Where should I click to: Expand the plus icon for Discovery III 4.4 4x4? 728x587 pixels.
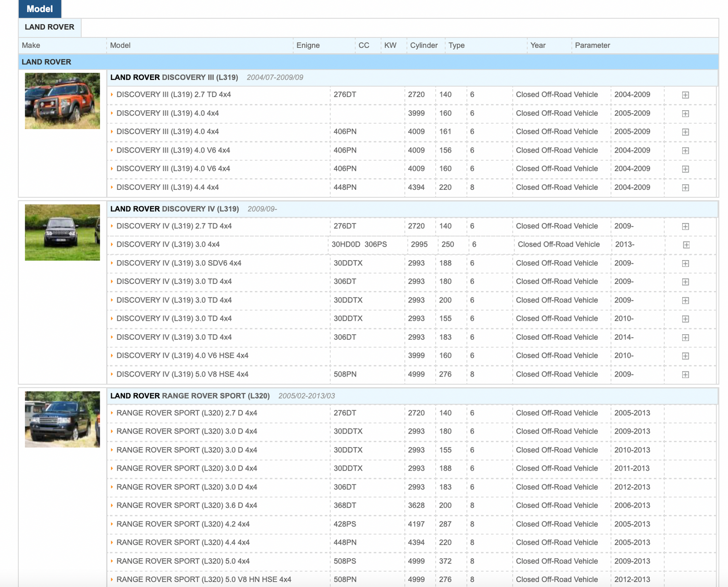click(x=685, y=188)
